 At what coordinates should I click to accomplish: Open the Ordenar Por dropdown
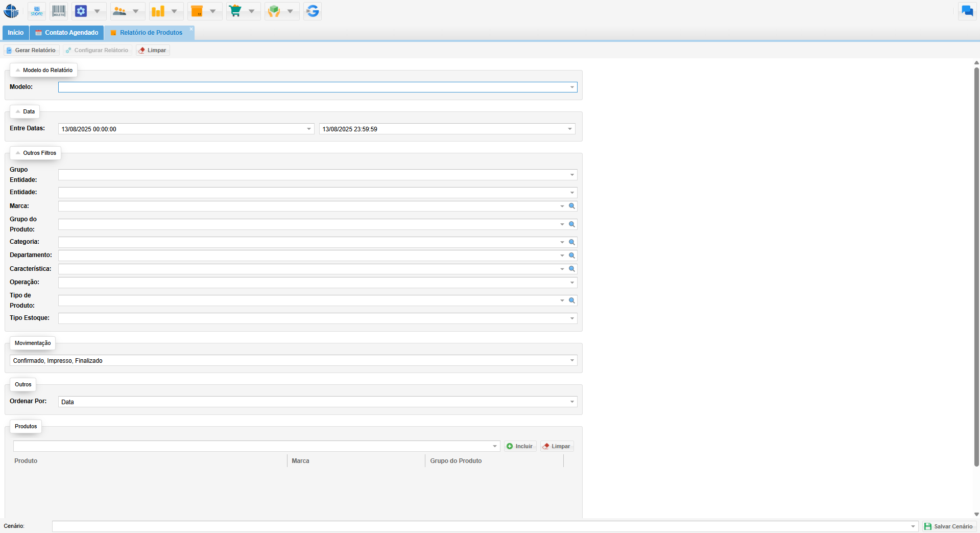tap(572, 402)
